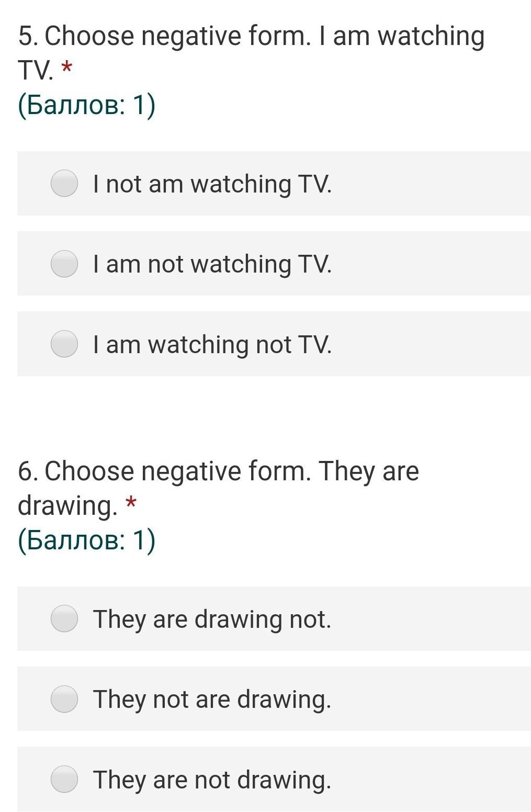Select the radio button for 'I am watching not TV.'
Screen dimensions: 531x812
click(x=64, y=344)
